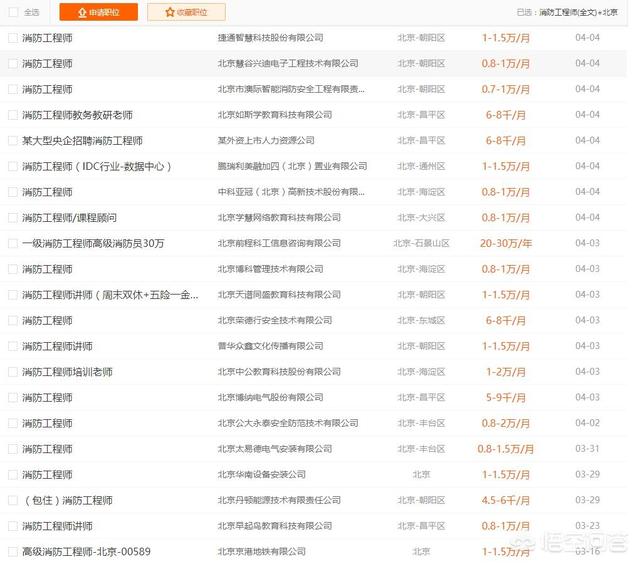Click location 北京-东城区
Image resolution: width=640 pixels, height=564 pixels.
click(421, 321)
